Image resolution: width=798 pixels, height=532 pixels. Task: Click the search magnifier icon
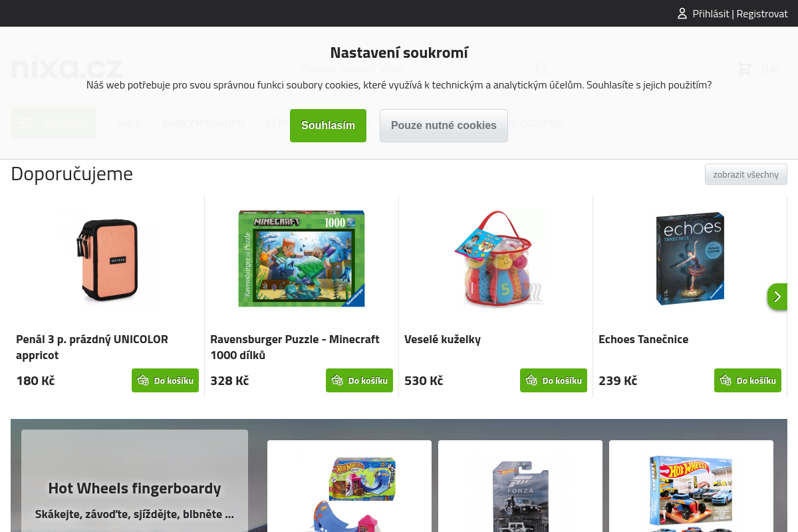pyautogui.click(x=542, y=68)
